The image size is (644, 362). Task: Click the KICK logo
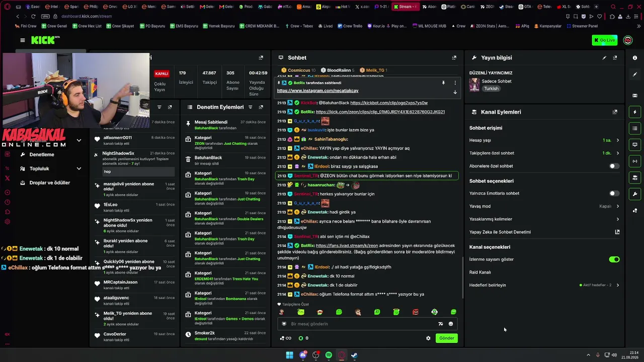pos(44,40)
